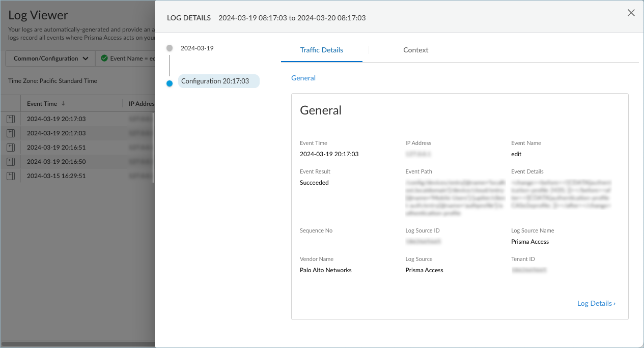The image size is (644, 348).
Task: Click the horizontal scrollbar under log table
Action: point(76,344)
